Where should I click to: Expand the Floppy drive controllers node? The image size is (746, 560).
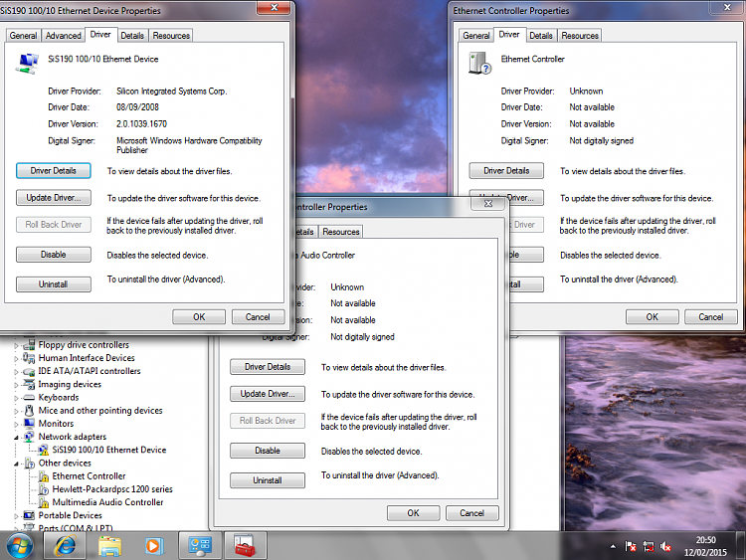pos(16,346)
